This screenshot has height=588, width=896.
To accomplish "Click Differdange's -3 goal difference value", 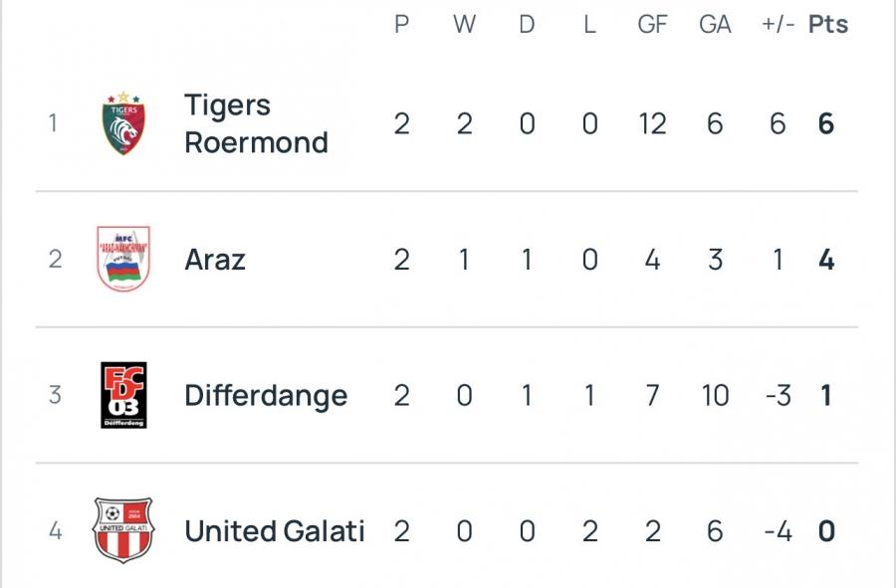I will (x=777, y=396).
